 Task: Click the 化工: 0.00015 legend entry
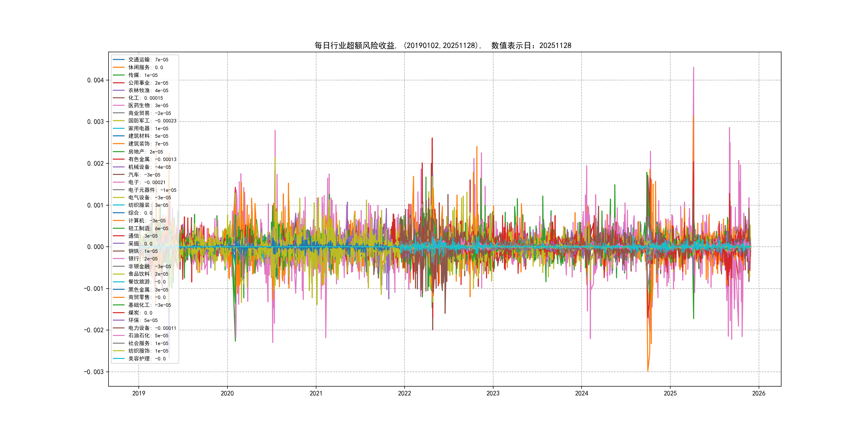[145, 98]
